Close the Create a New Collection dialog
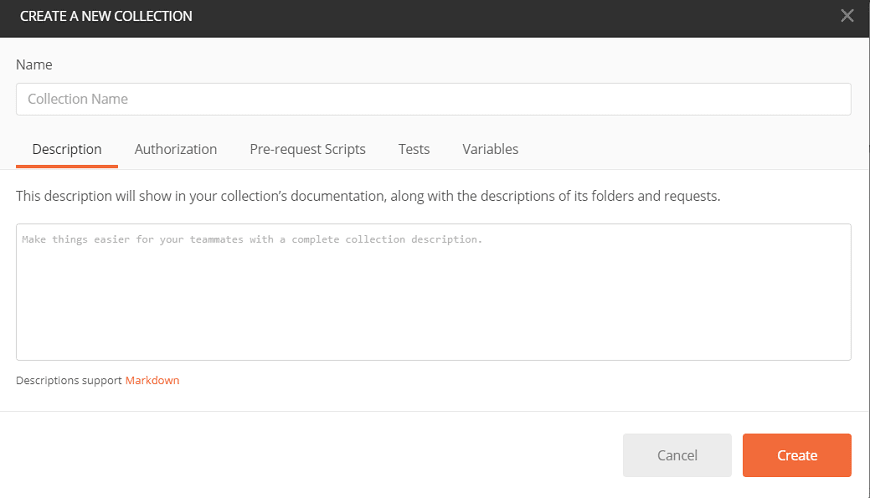The height and width of the screenshot is (498, 870). point(847,16)
